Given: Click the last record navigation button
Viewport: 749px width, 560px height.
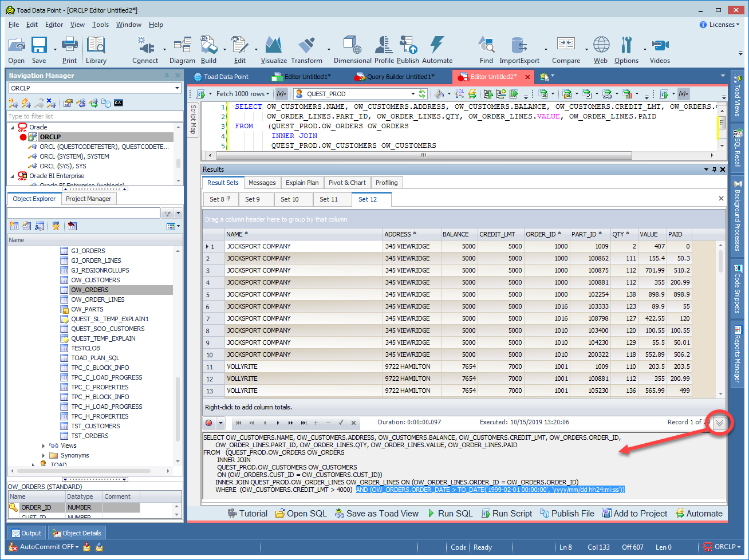Looking at the screenshot, I should pyautogui.click(x=303, y=423).
